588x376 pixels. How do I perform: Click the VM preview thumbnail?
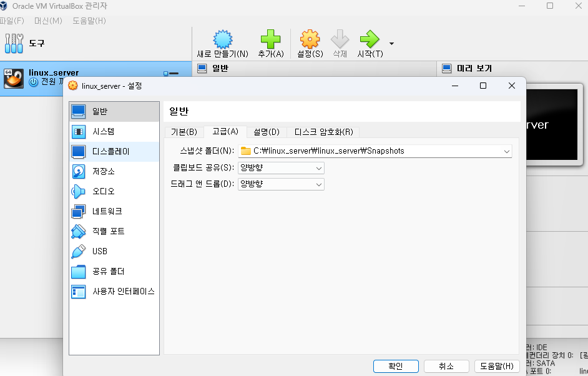[554, 124]
